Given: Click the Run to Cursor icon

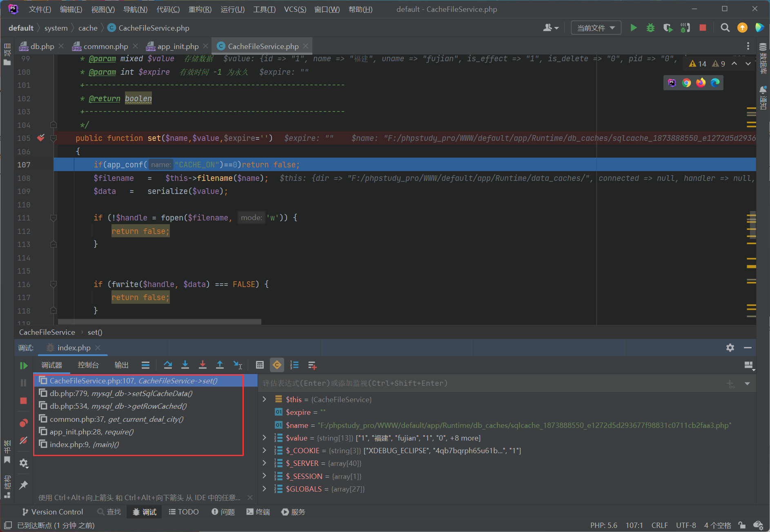Looking at the screenshot, I should 237,365.
